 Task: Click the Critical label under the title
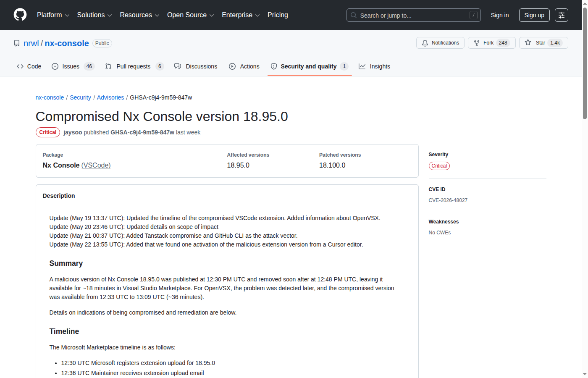[x=48, y=132]
